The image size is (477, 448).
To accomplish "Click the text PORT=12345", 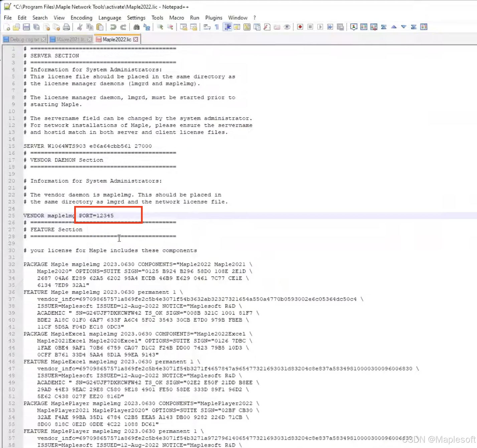I will point(96,216).
